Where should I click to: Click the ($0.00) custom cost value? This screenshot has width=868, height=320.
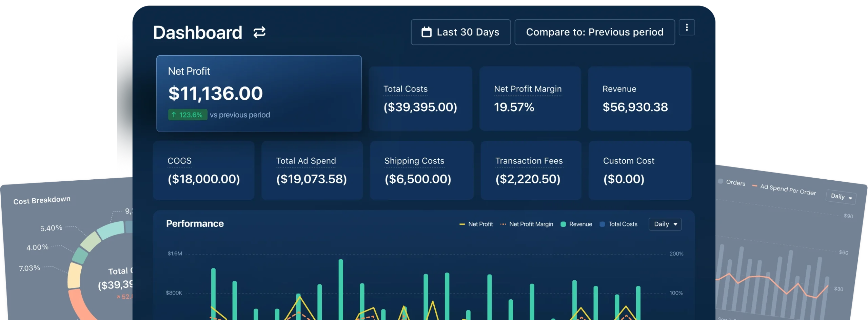[624, 179]
